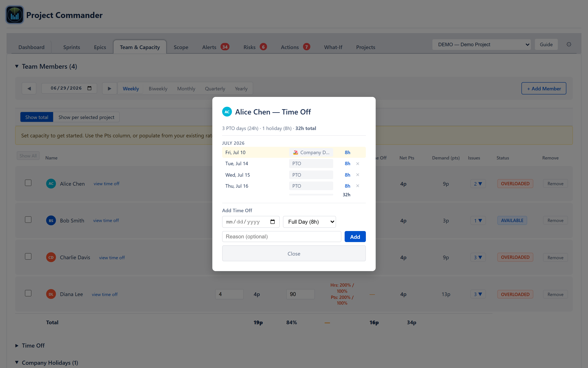Select Alice Chen row checkbox
The width and height of the screenshot is (588, 368).
tap(28, 183)
